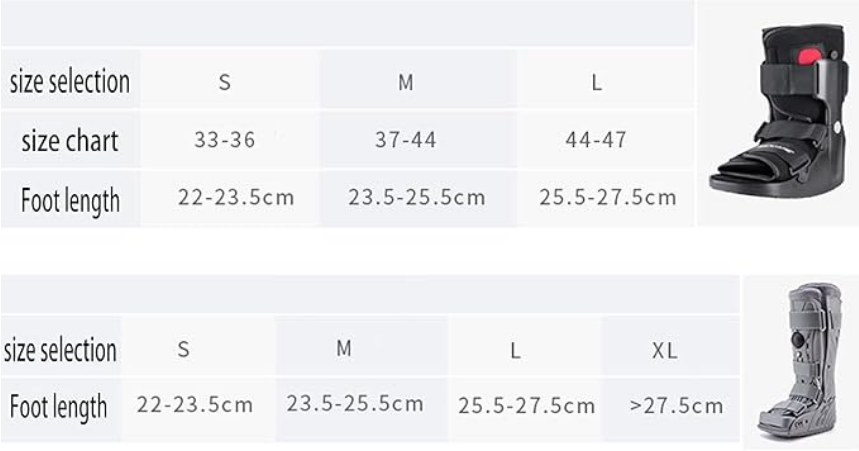Select size M in the upper table
859x451 pixels.
pyautogui.click(x=405, y=82)
